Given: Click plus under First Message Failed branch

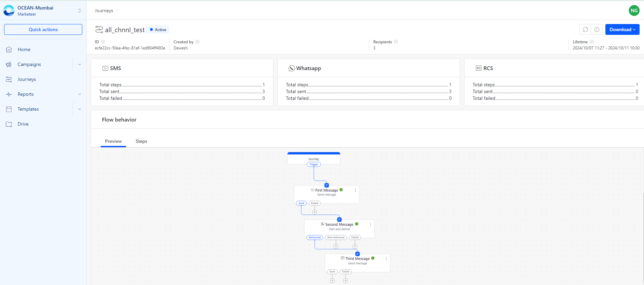Looking at the screenshot, I should pos(315,212).
